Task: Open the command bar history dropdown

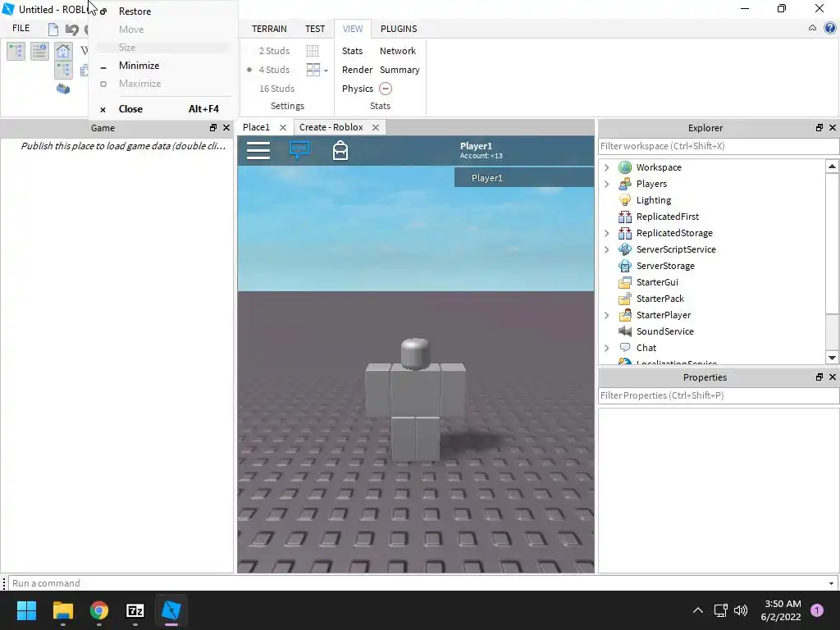Action: click(831, 583)
